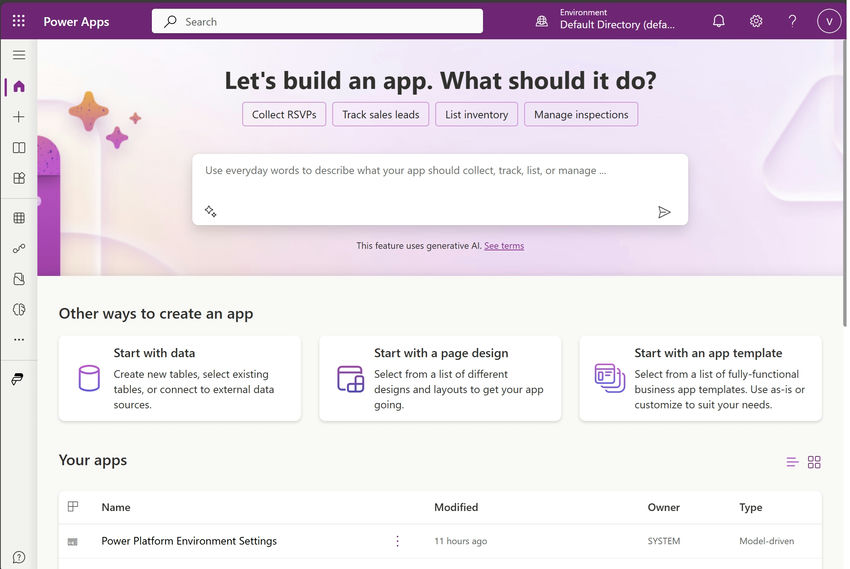This screenshot has height=569, width=850.
Task: Go to Home in the sidebar
Action: 19,86
